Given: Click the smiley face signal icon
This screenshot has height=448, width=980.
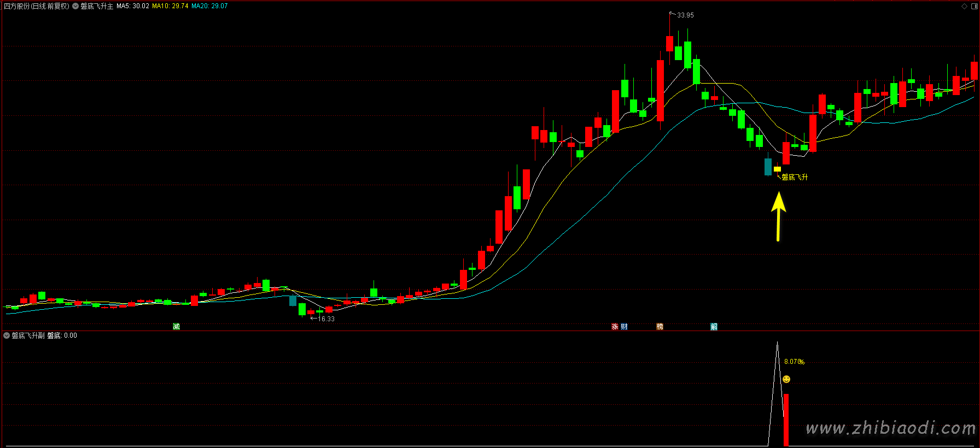Looking at the screenshot, I should [x=786, y=379].
